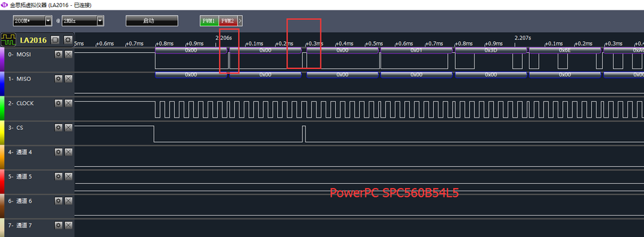This screenshot has width=644, height=237.
Task: Open settings gear for 通道 7
Action: click(x=59, y=225)
